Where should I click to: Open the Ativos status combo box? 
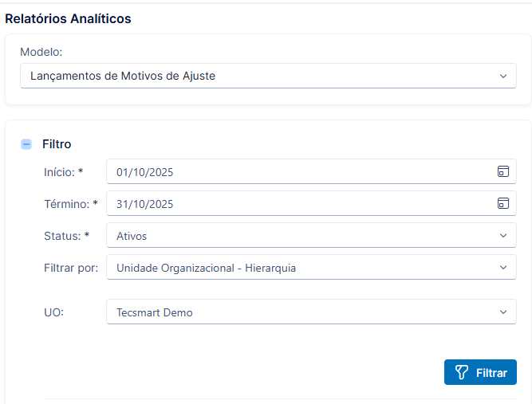pyautogui.click(x=311, y=235)
